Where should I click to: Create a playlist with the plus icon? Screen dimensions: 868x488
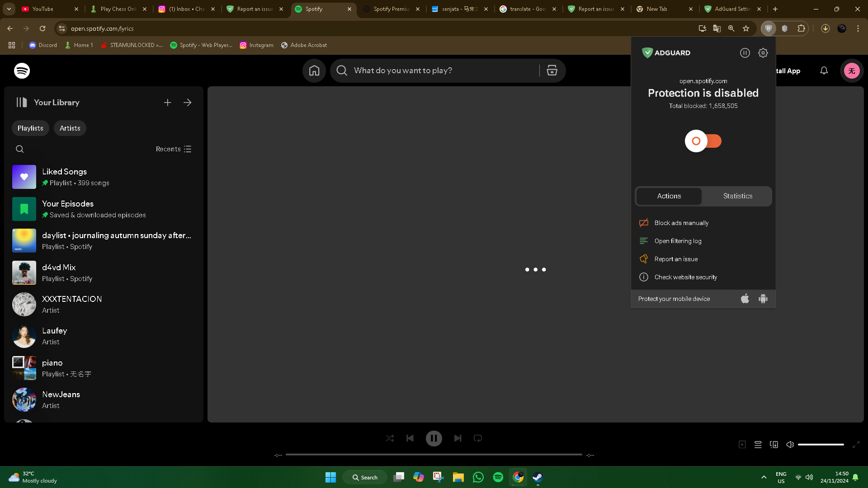coord(167,103)
